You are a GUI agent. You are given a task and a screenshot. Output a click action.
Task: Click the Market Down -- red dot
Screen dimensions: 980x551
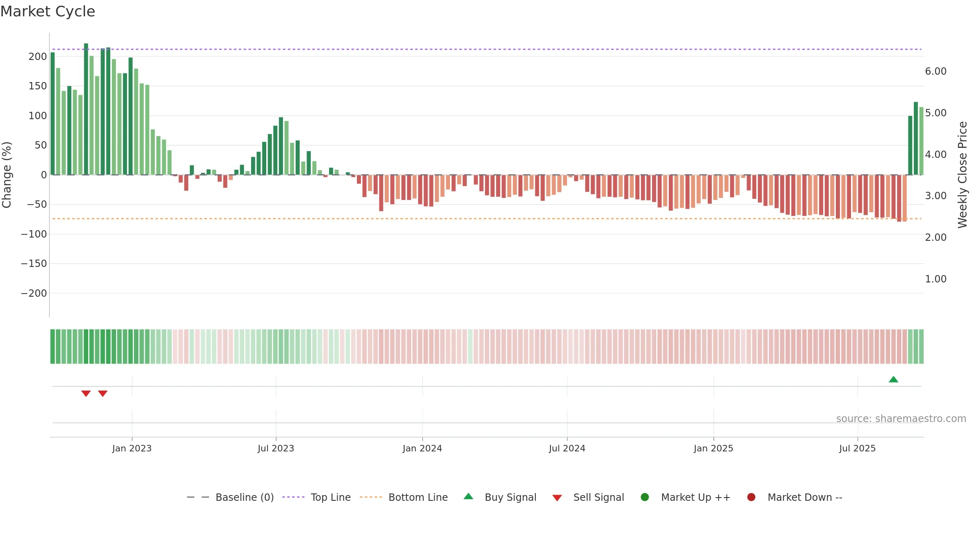pyautogui.click(x=751, y=497)
